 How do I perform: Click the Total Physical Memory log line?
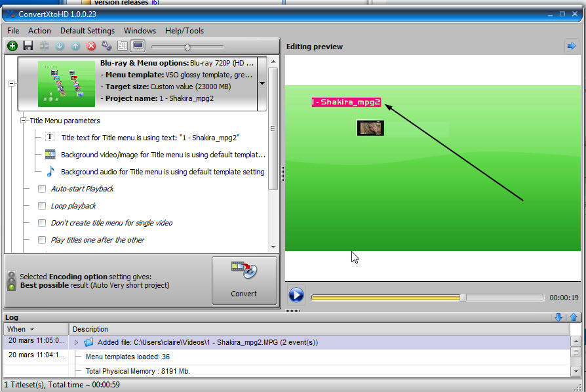click(x=138, y=371)
